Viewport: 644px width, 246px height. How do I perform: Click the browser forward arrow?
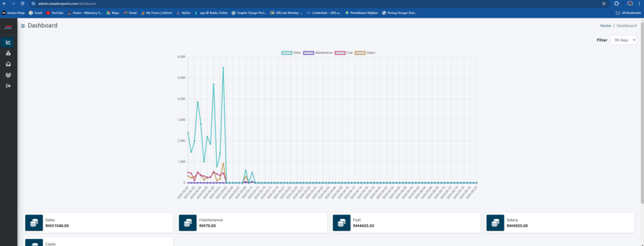13,3
